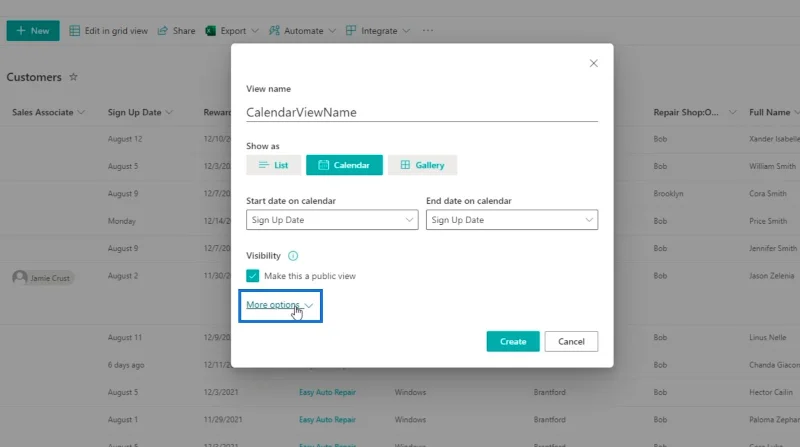Open Sales Associate column header menu
This screenshot has width=800, height=447.
click(x=48, y=112)
